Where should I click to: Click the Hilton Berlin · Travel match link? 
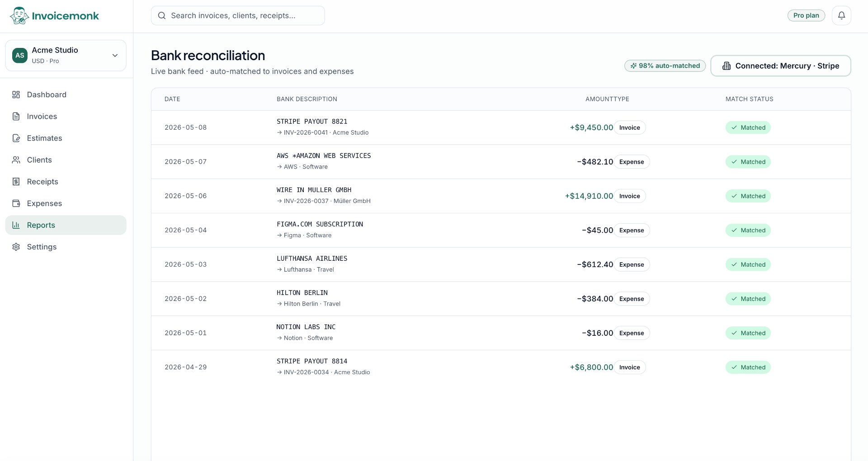point(309,304)
